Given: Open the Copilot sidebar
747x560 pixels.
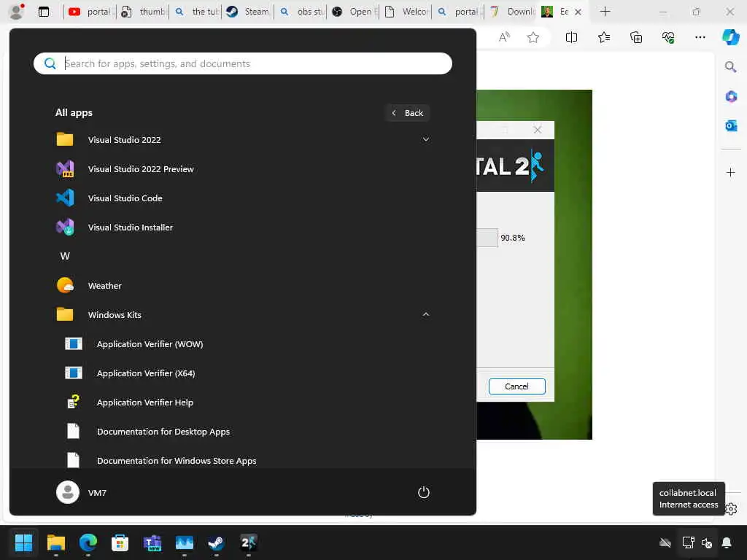Looking at the screenshot, I should pos(730,37).
